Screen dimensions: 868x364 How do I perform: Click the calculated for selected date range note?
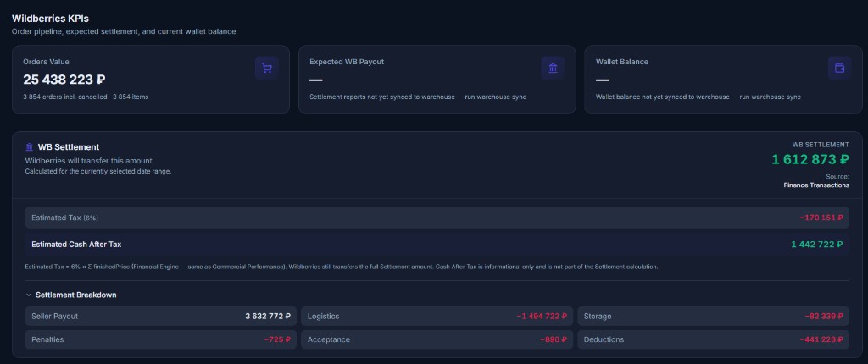(x=98, y=172)
